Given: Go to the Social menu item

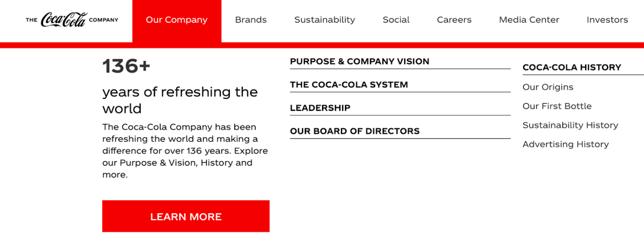Looking at the screenshot, I should (396, 20).
